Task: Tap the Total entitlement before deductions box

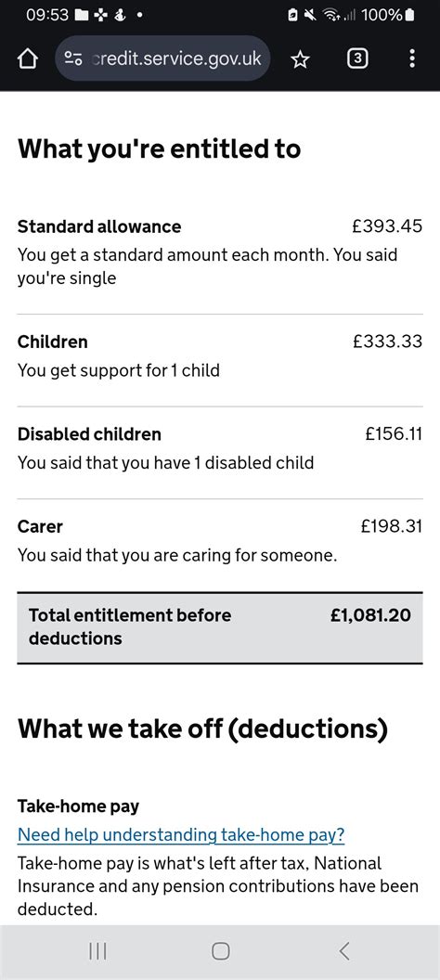Action: (220, 627)
